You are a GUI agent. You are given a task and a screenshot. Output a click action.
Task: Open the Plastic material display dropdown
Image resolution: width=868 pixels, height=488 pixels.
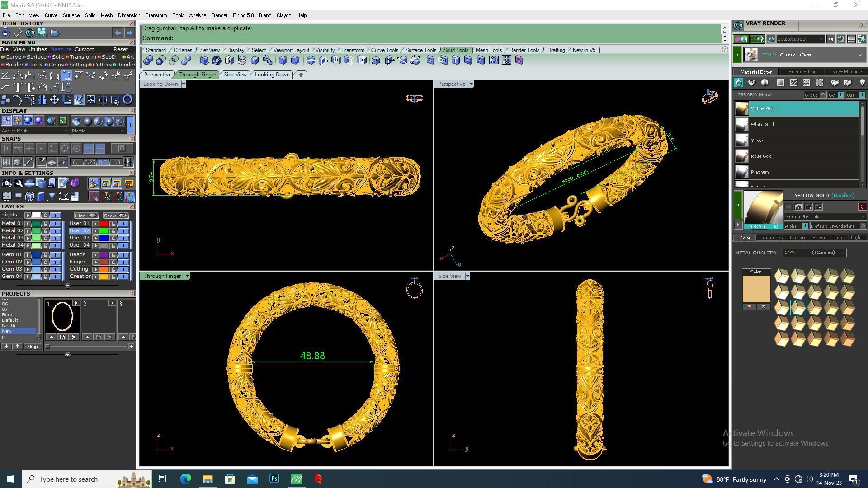(98, 131)
